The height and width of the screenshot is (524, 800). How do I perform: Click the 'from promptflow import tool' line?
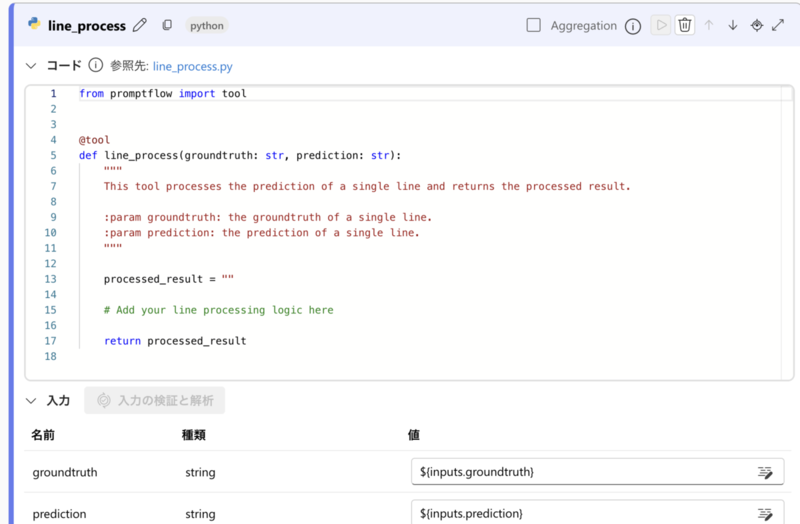[x=163, y=93]
